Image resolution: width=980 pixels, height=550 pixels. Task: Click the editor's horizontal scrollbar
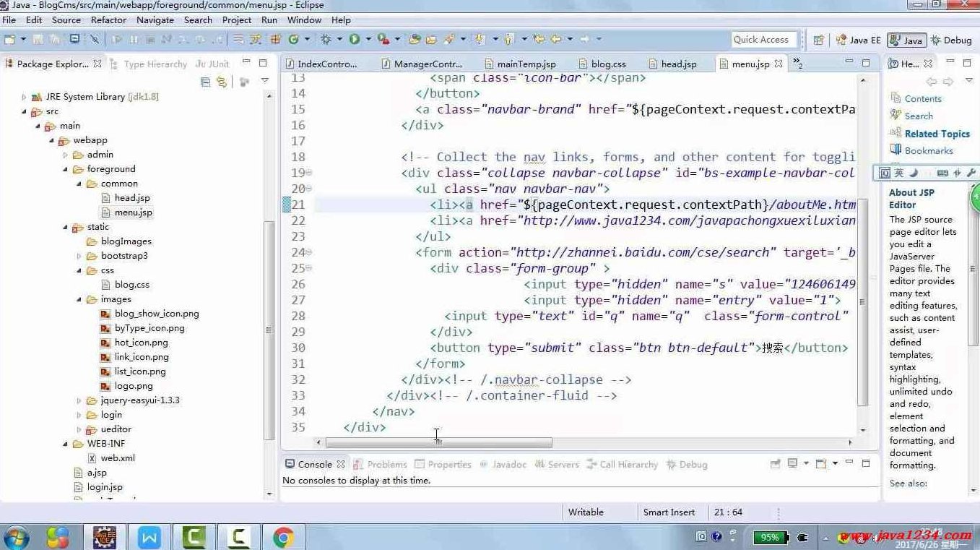click(438, 442)
